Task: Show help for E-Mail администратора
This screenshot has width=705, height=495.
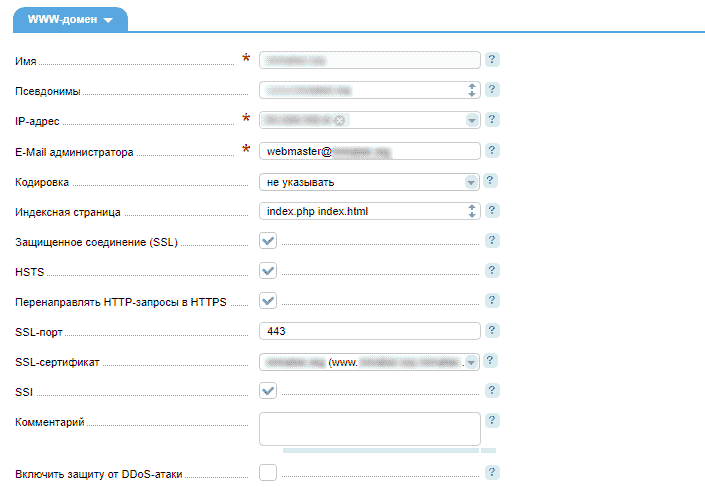Action: [x=492, y=151]
